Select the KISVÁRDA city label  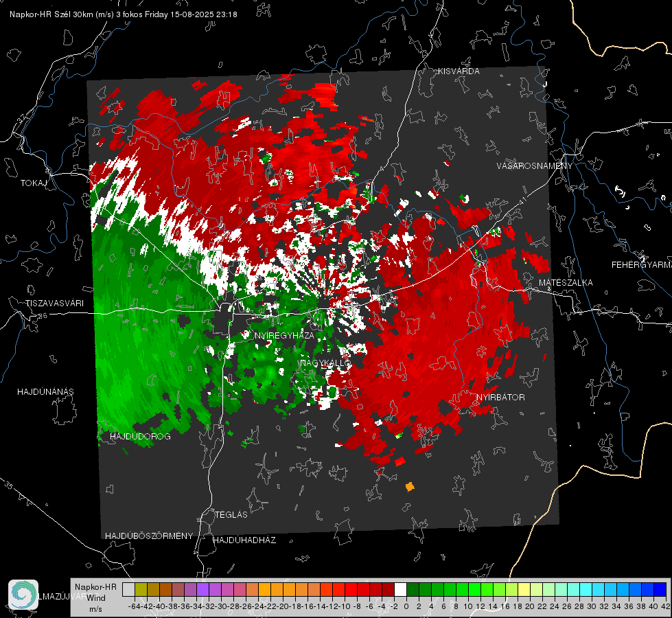point(459,71)
